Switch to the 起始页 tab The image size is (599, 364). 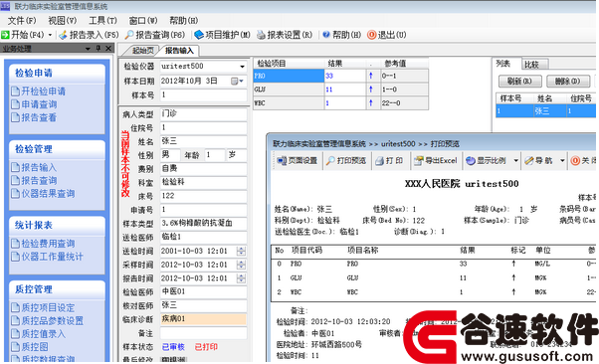(x=142, y=51)
